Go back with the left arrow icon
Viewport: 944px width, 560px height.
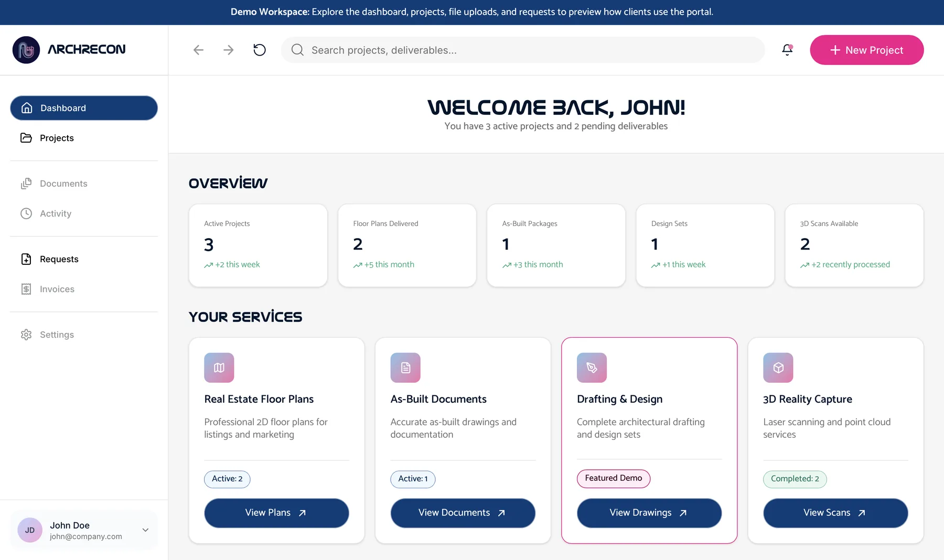tap(198, 50)
